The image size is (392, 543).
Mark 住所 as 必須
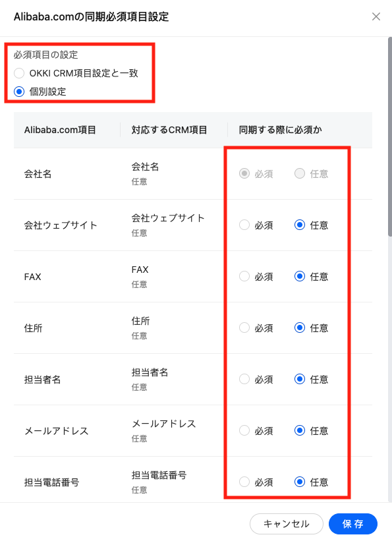tap(243, 328)
